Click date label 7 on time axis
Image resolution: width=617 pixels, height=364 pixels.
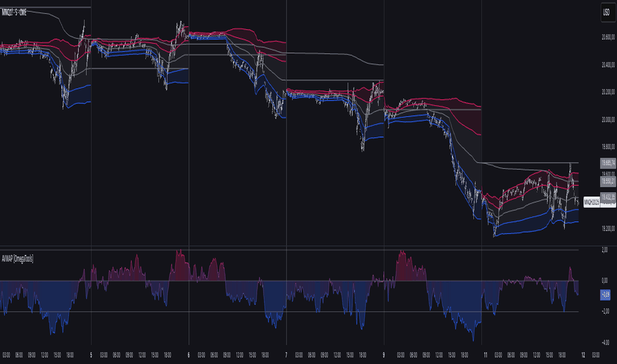287,355
